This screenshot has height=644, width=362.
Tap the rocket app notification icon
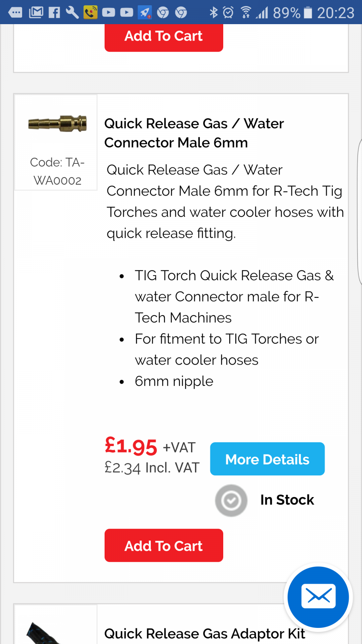click(x=145, y=12)
